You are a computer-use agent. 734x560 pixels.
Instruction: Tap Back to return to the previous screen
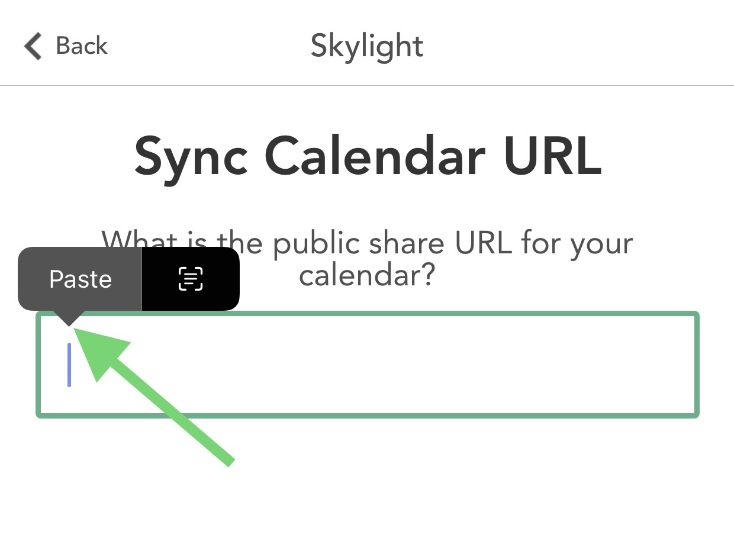(x=65, y=46)
